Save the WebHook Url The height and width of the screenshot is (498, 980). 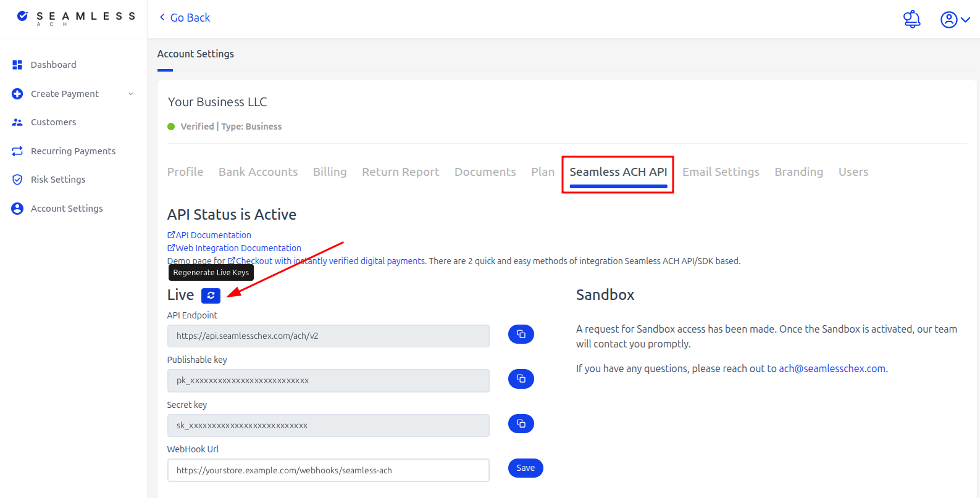pyautogui.click(x=526, y=468)
